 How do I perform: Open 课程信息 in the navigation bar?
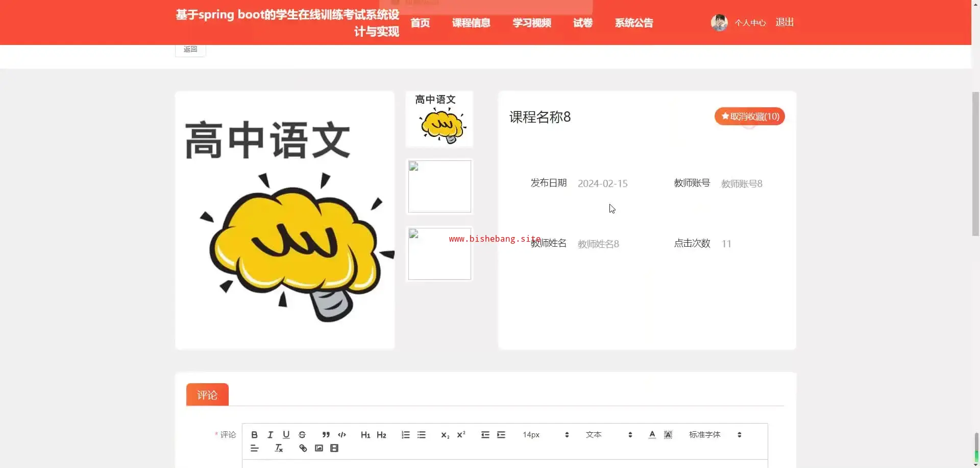(x=471, y=23)
